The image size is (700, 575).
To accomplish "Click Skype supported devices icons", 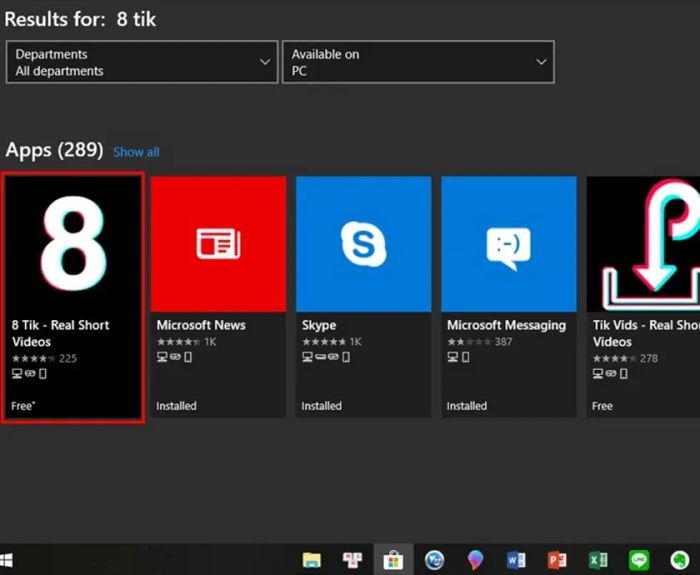I will click(x=326, y=357).
